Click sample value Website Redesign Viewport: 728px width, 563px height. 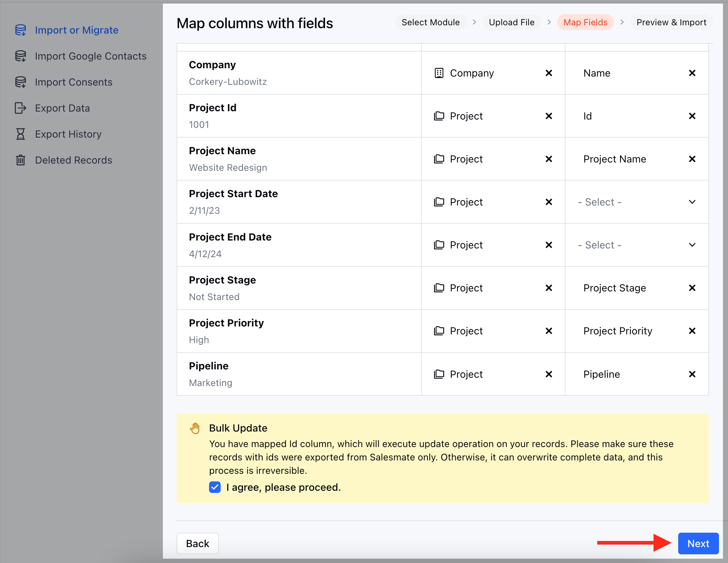[228, 168]
